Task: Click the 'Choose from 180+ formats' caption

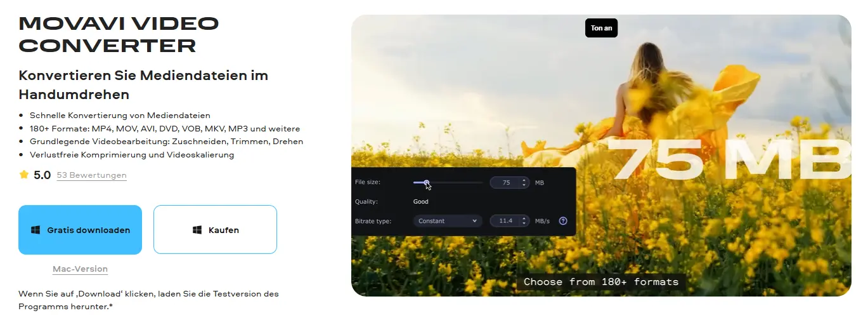Action: click(x=601, y=282)
